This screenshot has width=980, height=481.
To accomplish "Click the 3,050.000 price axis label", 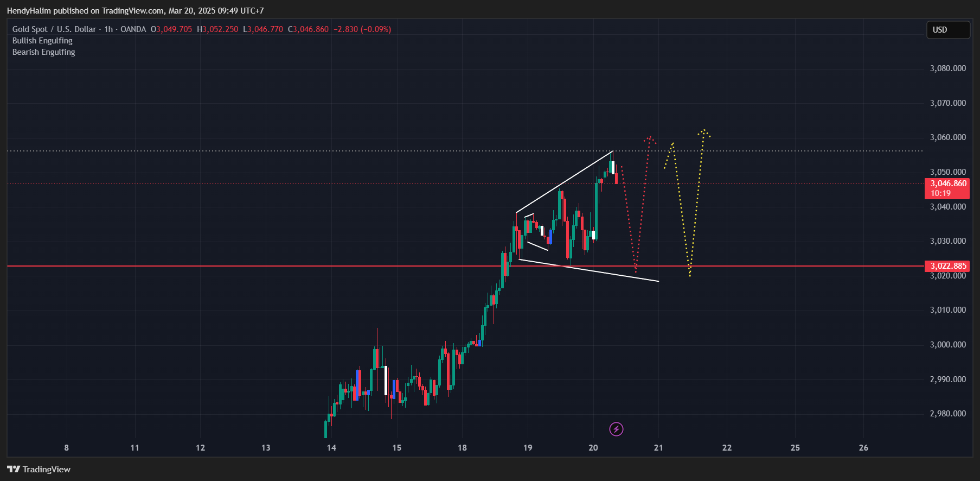I will (948, 172).
